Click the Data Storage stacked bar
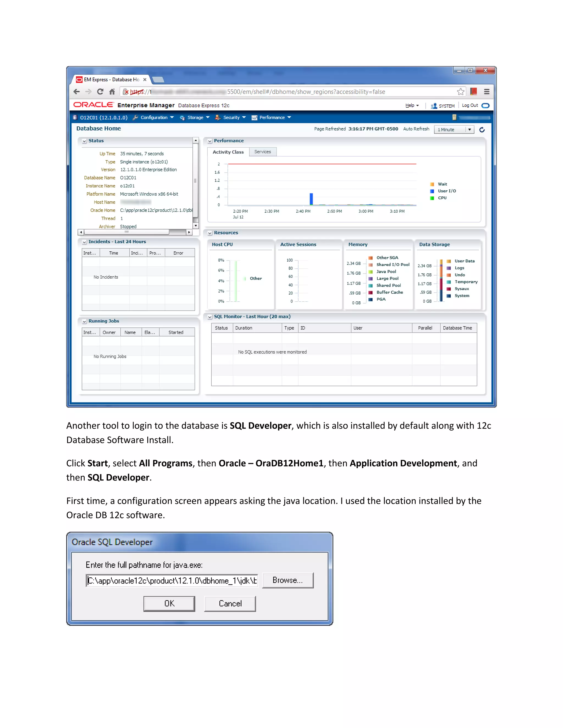Screen dimensions: 563x728 pyautogui.click(x=441, y=280)
